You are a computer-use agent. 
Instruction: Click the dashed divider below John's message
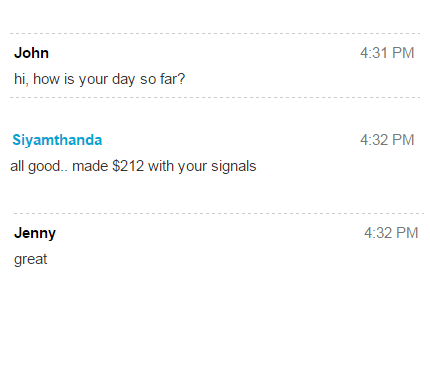[x=215, y=98]
